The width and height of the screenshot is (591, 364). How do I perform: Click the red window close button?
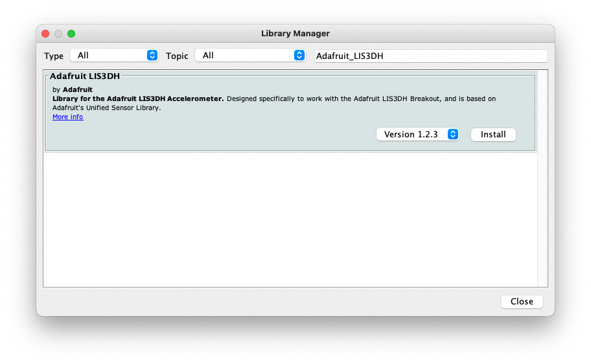45,34
